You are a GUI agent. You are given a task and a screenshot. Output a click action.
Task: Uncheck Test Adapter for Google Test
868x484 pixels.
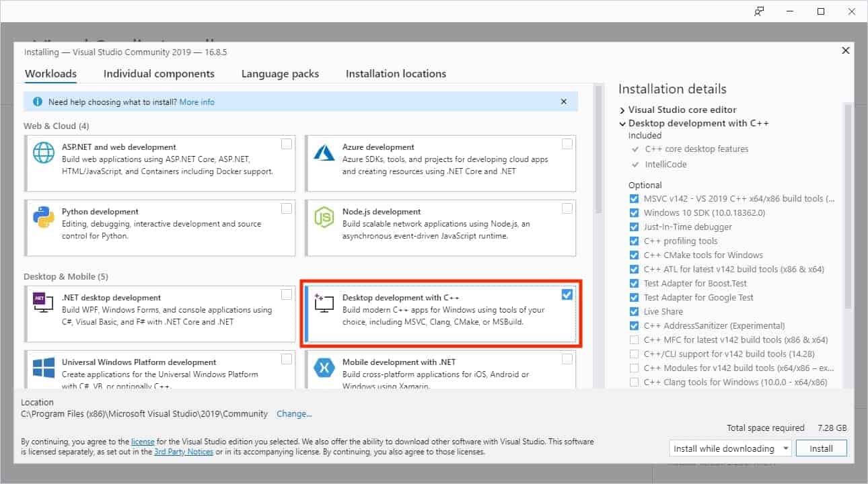634,298
